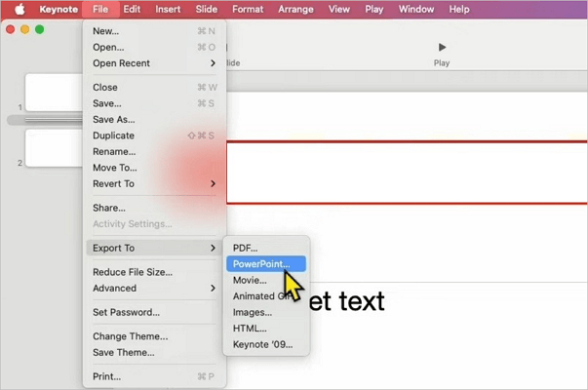Image resolution: width=588 pixels, height=390 pixels.
Task: Export presentation to Movie...
Action: click(x=266, y=280)
